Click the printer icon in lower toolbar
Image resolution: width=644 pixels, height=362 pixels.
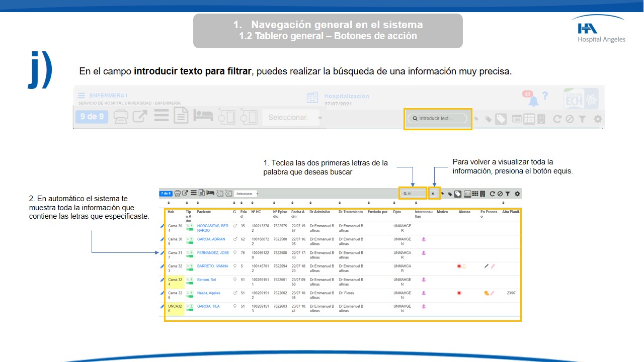click(178, 194)
